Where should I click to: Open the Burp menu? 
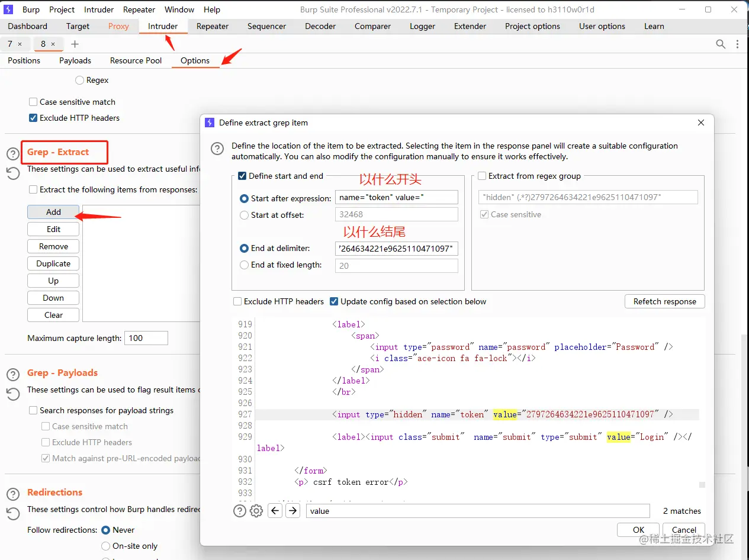31,9
